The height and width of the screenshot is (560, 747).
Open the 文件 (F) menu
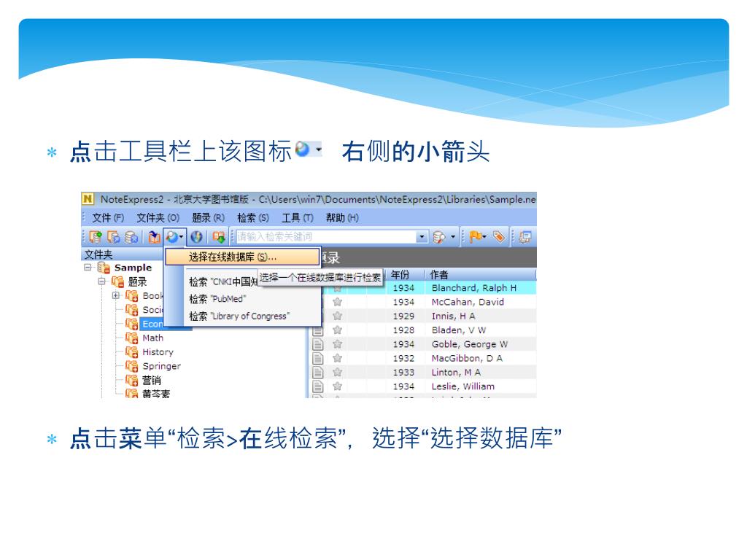[x=108, y=217]
